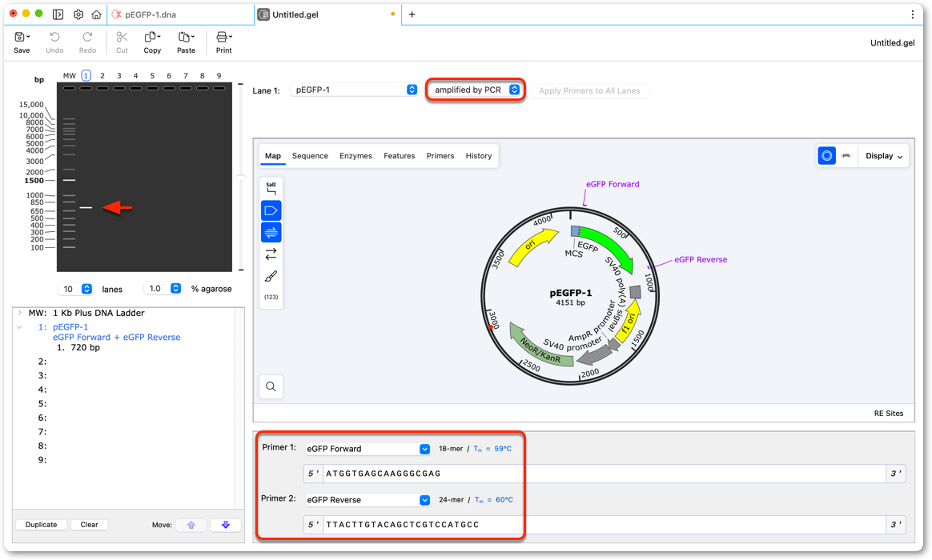Click the magnifier search icon

[x=271, y=386]
